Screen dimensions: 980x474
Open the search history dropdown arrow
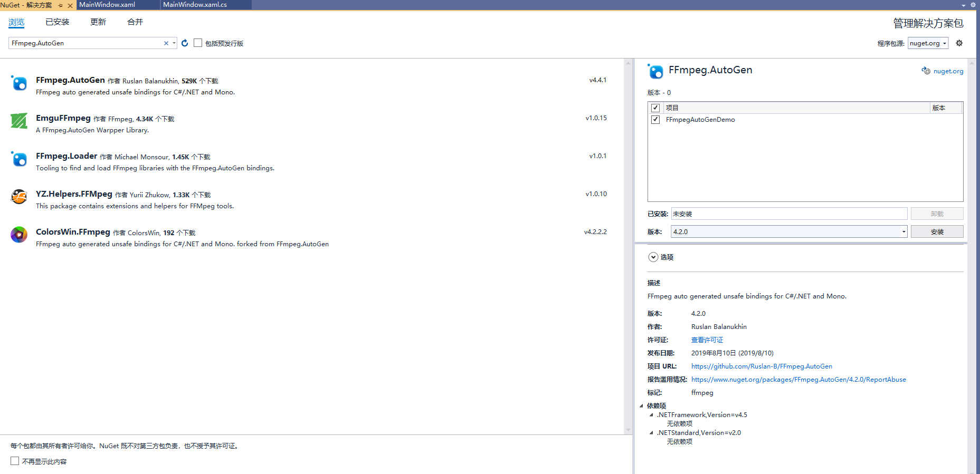[x=174, y=43]
